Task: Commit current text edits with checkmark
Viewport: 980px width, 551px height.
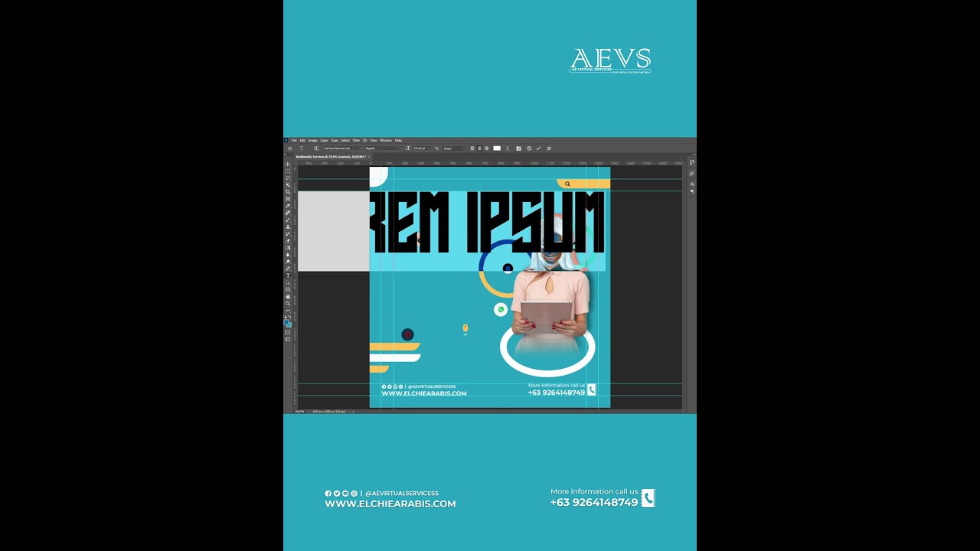Action: coord(538,148)
